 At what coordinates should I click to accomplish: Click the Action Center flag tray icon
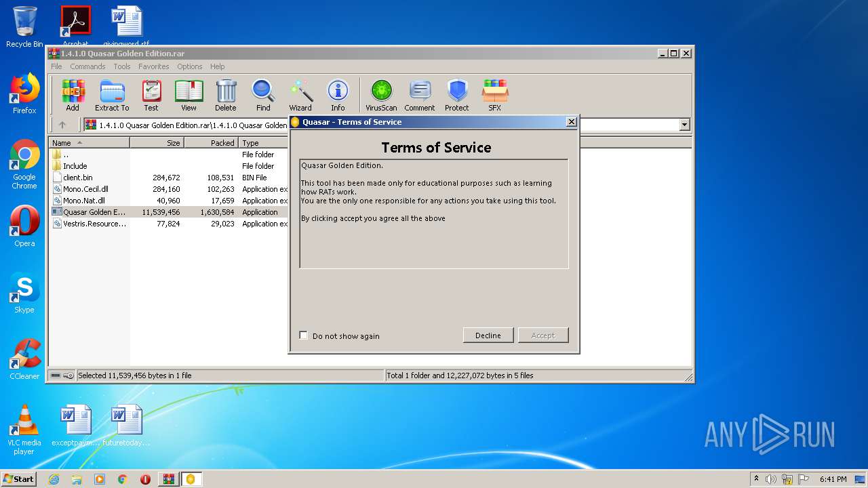pos(804,479)
